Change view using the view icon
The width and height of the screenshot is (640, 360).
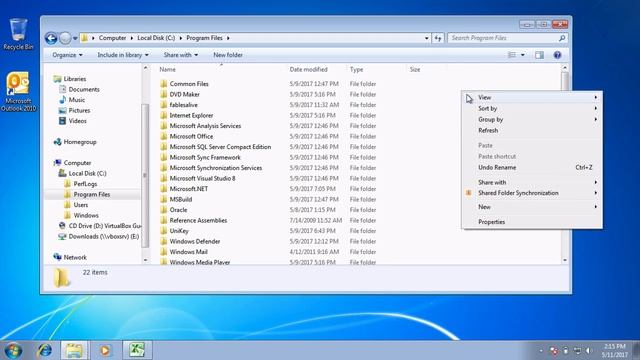click(x=511, y=55)
